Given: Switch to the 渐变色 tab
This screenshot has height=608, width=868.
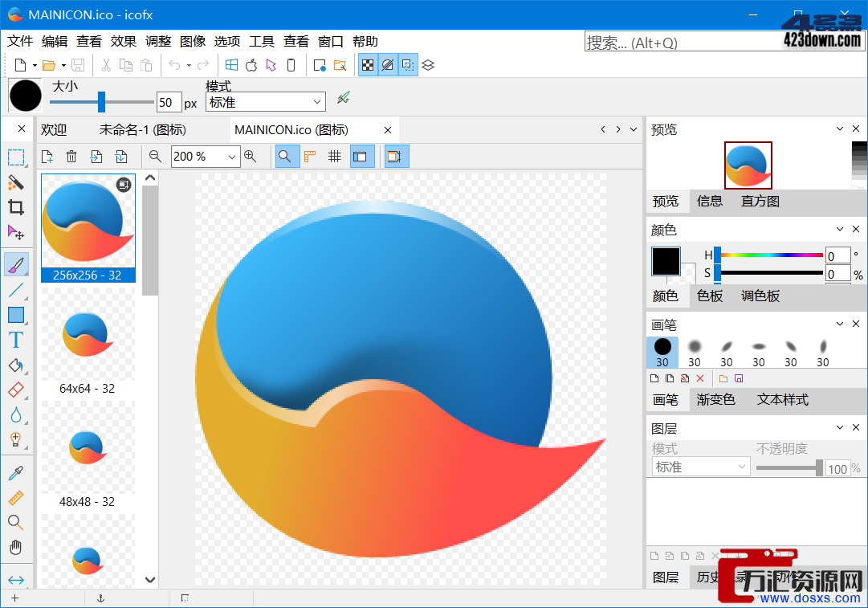Looking at the screenshot, I should (715, 400).
